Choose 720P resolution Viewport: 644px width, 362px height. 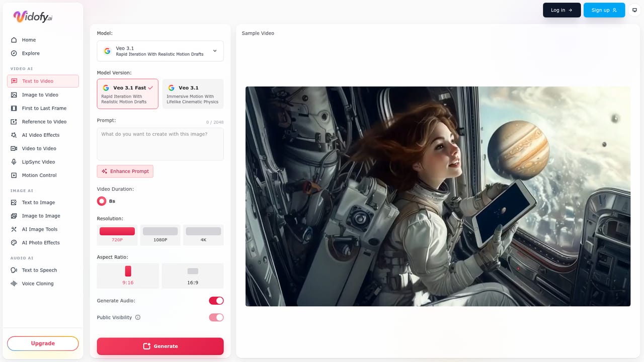[117, 235]
